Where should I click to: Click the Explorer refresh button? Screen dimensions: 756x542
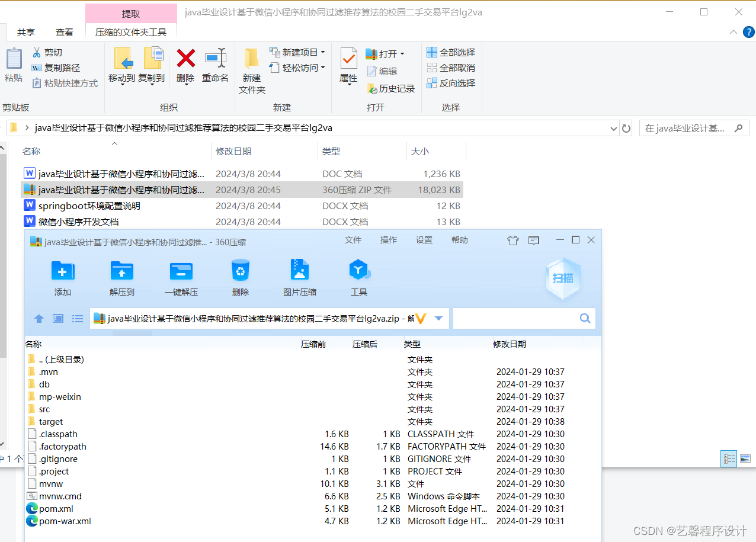(626, 128)
